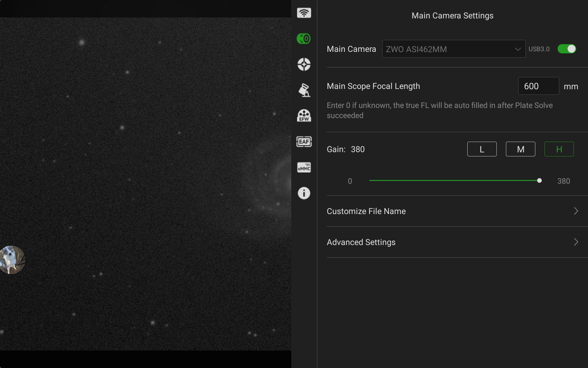The image size is (588, 368).
Task: Click the dog avatar thumbnail
Action: [x=12, y=260]
